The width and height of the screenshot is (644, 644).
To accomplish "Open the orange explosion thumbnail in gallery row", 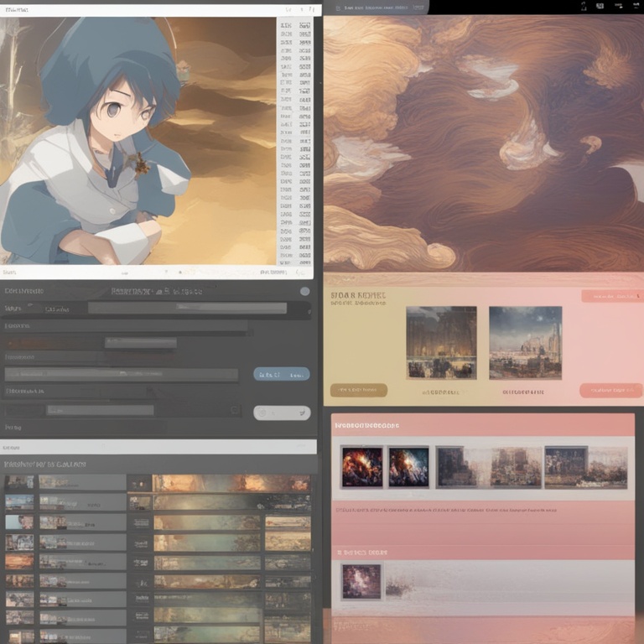I will click(362, 467).
